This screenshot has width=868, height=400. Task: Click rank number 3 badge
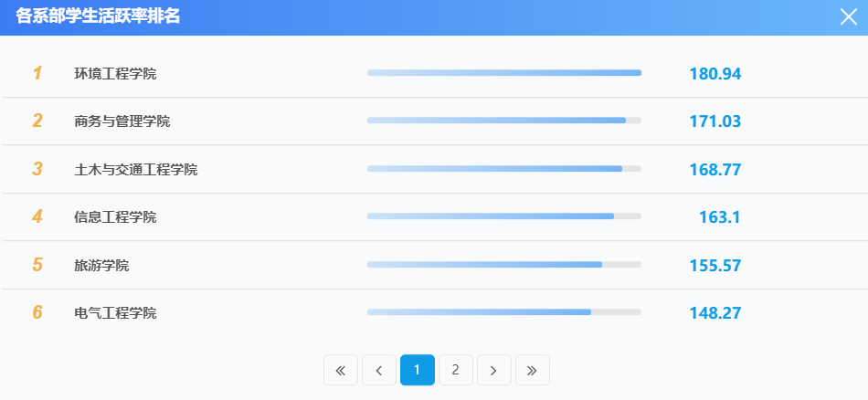[37, 169]
